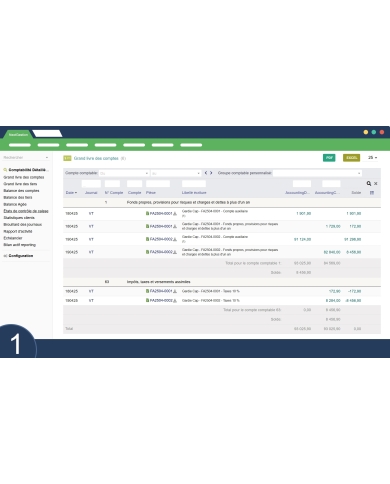Click the magnifier search icon above the table
Viewport: 390px width, 484px height.
point(369,183)
